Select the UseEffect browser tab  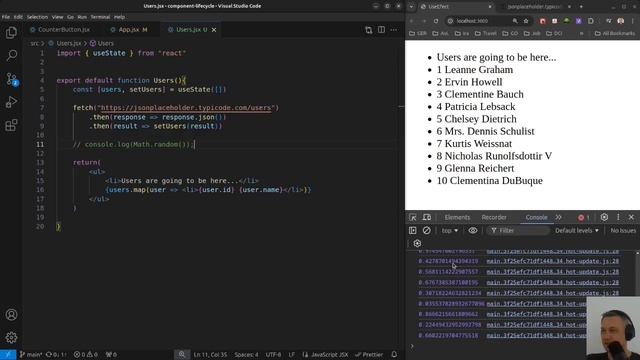click(455, 7)
